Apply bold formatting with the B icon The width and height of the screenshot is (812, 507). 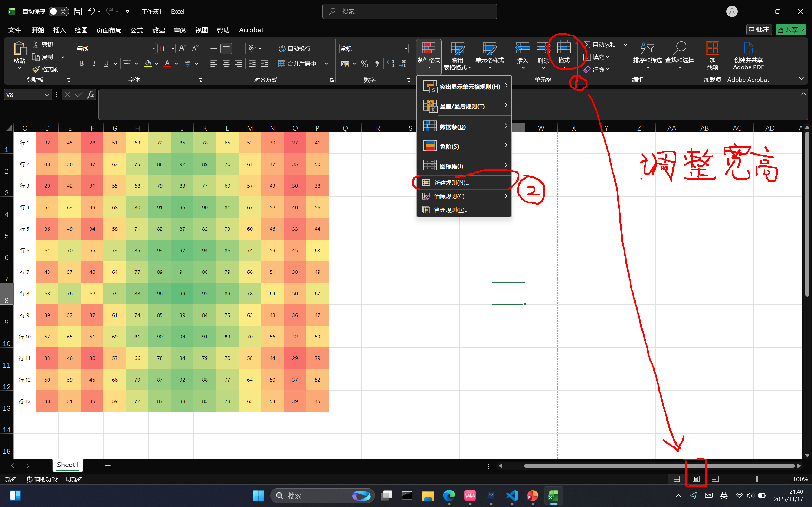[82, 63]
